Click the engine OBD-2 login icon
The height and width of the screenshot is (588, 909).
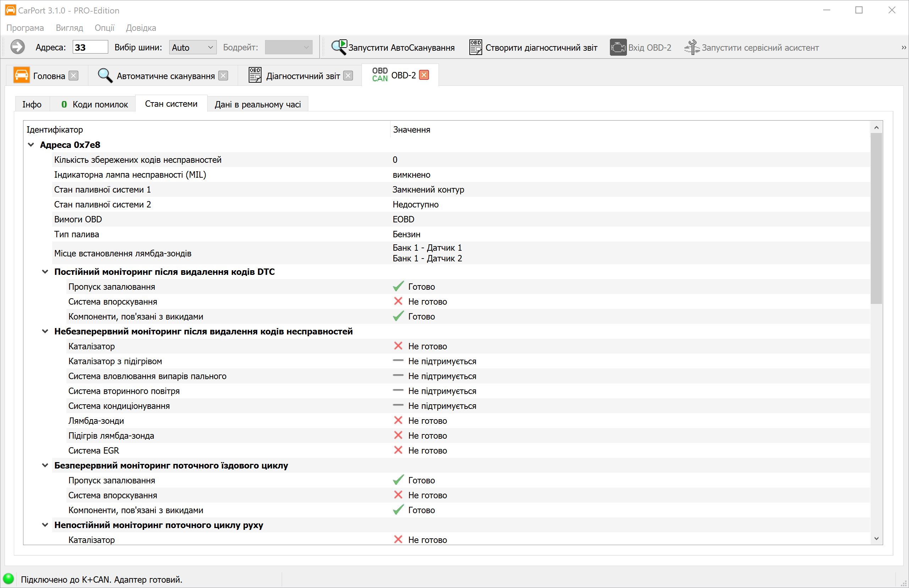(618, 48)
